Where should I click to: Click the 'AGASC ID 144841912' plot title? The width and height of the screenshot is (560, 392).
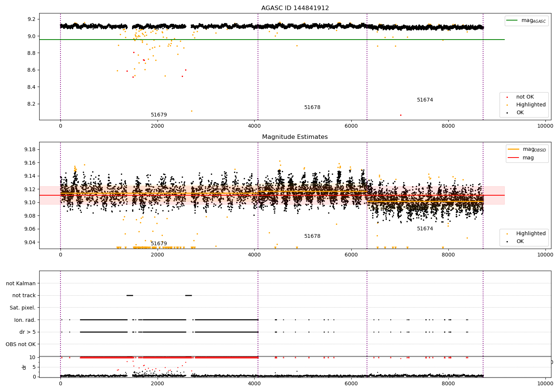(x=295, y=8)
